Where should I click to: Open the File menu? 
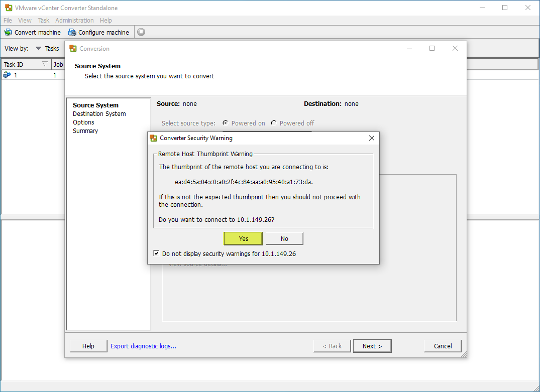8,21
